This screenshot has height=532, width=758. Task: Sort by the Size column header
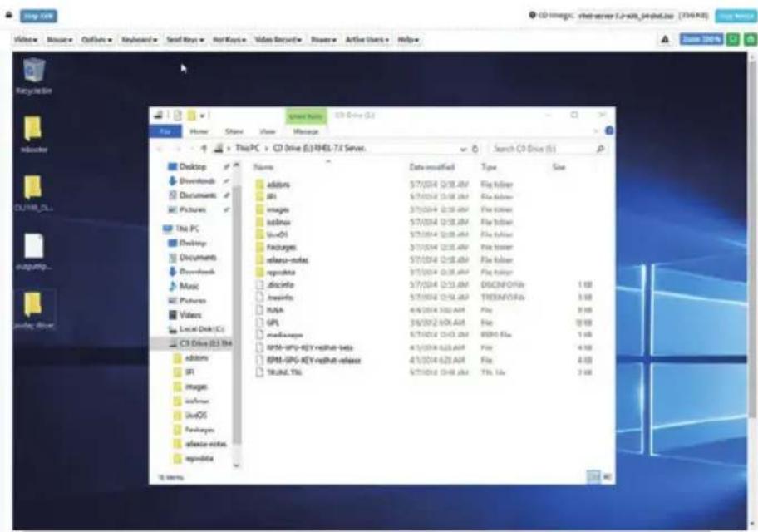[559, 167]
